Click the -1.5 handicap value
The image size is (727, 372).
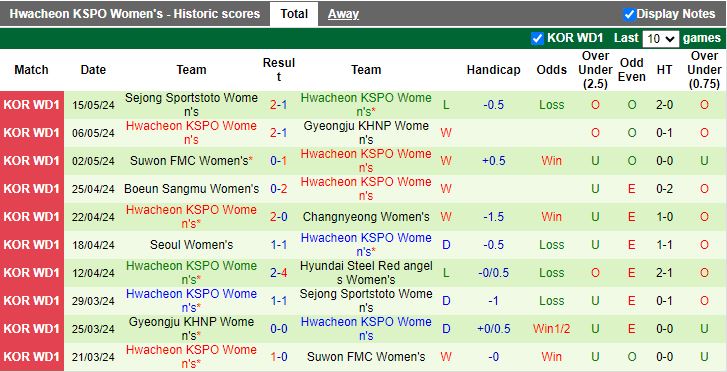(493, 217)
